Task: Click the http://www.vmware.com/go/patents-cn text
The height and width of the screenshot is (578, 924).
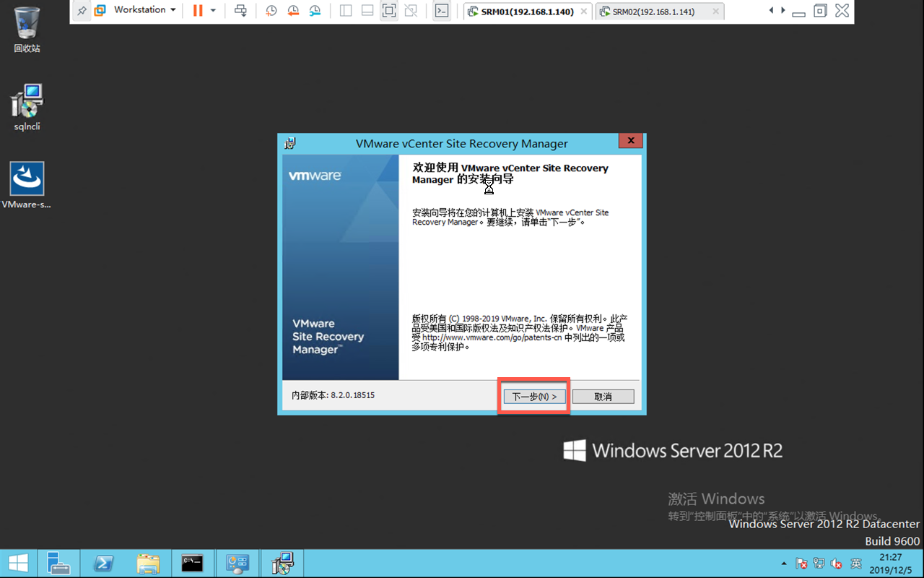Action: (x=492, y=337)
